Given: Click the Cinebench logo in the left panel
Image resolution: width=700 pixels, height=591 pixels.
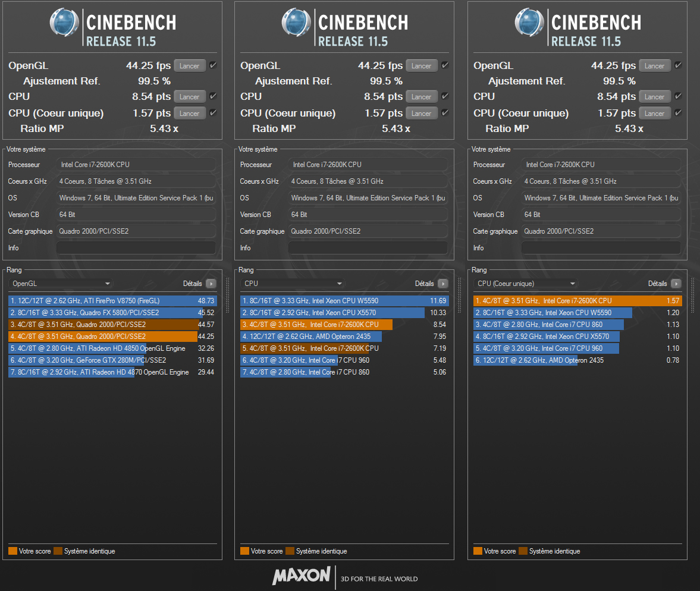Looking at the screenshot, I should 64,23.
